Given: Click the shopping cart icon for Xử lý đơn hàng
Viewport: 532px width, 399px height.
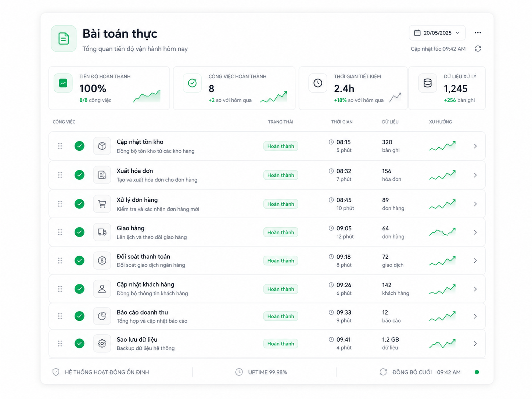Looking at the screenshot, I should (102, 204).
